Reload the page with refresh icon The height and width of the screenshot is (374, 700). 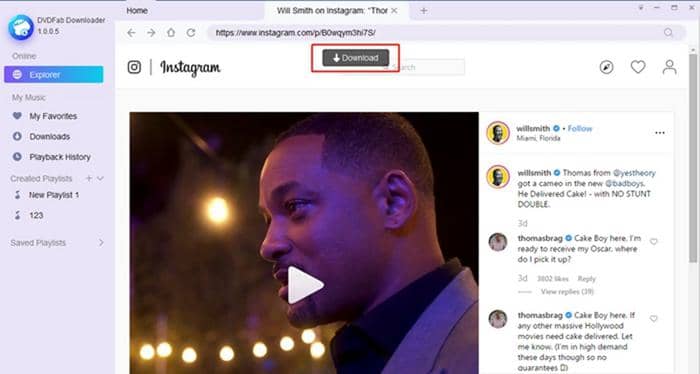[191, 33]
